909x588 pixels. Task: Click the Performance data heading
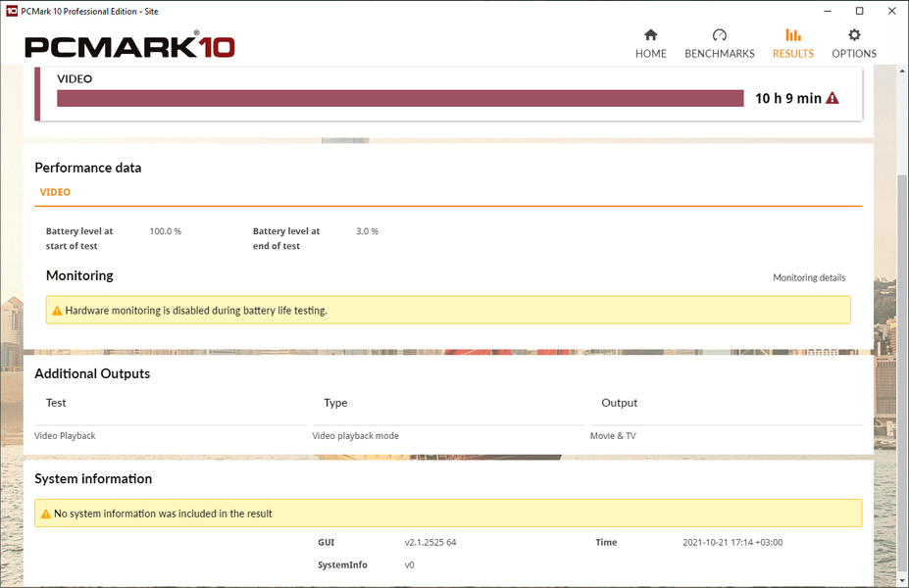87,168
